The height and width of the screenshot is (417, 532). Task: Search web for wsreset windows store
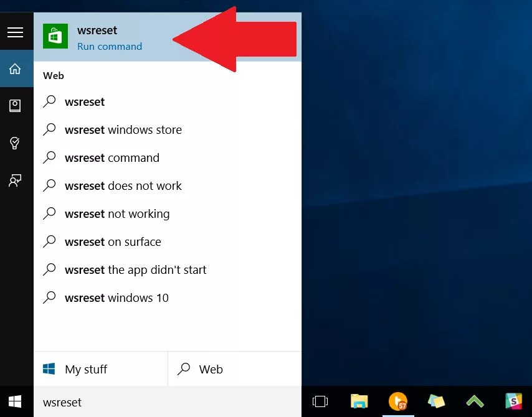(x=123, y=129)
